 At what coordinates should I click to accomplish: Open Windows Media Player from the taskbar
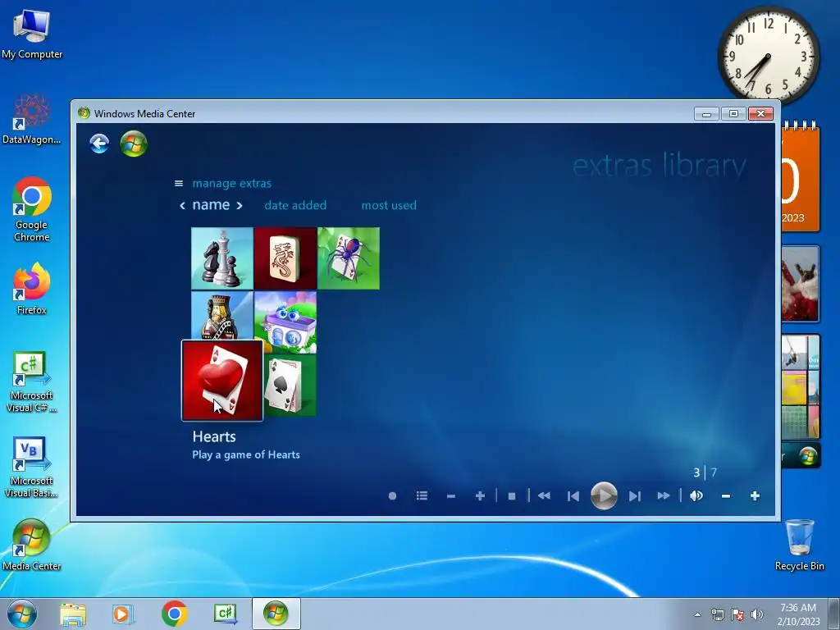(123, 614)
